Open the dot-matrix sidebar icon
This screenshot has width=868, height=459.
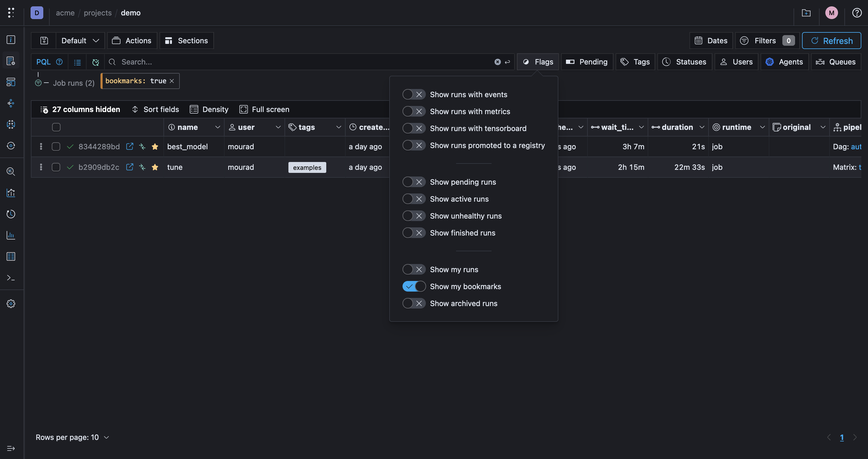11,124
